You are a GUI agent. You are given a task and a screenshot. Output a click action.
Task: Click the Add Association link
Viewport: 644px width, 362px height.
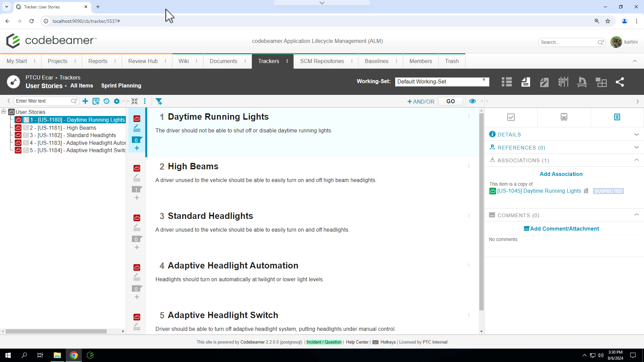click(561, 174)
